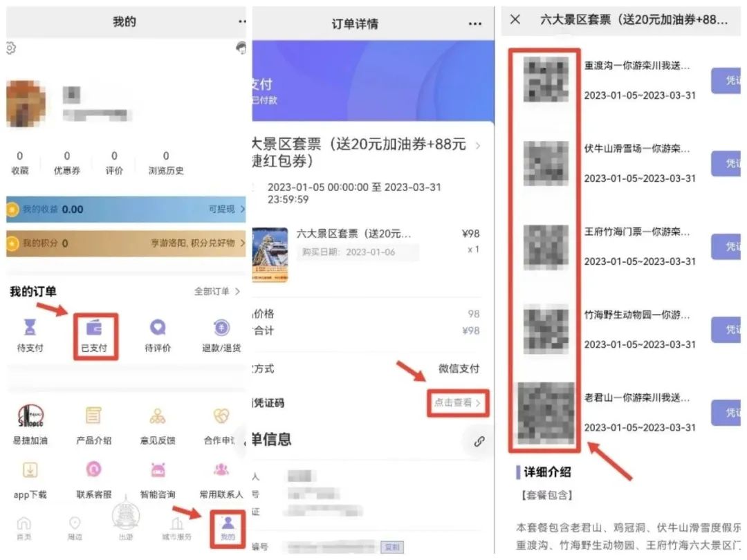The height and width of the screenshot is (560, 747).
Task: Tap the settings gear icon
Action: point(10,48)
